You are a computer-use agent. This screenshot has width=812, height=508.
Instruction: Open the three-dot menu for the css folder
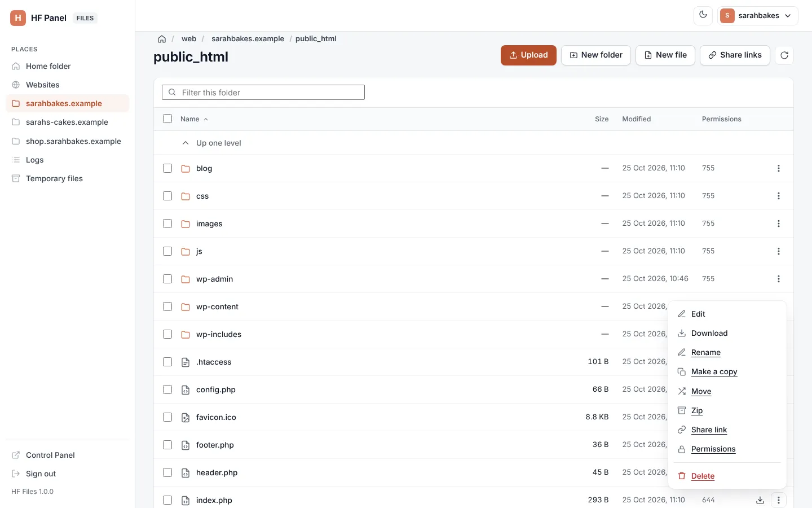click(779, 196)
